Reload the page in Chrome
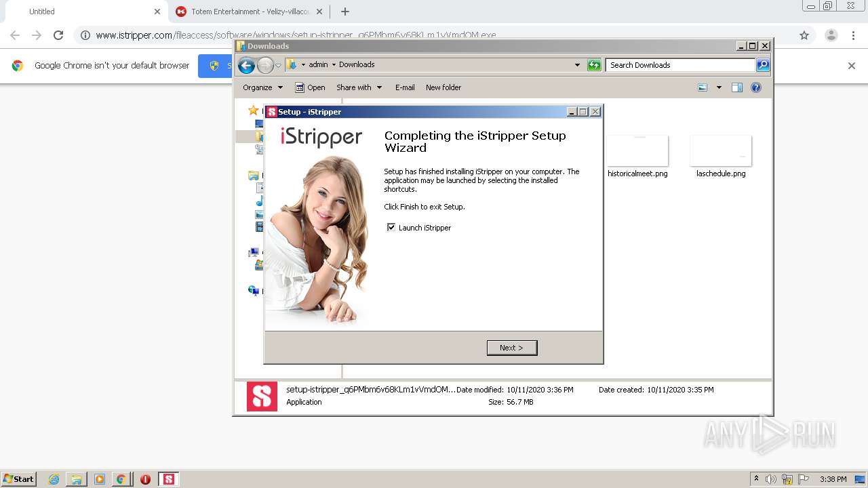This screenshot has width=868, height=488. (x=58, y=35)
